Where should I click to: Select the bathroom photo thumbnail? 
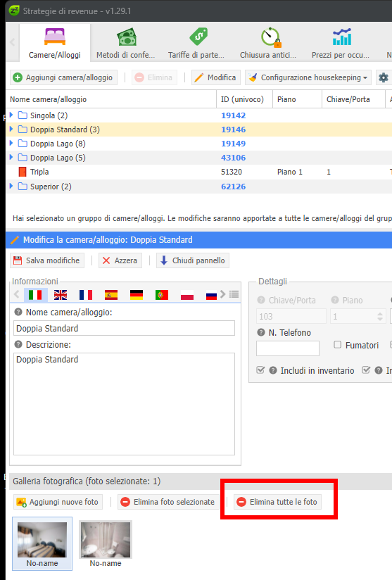pos(106,540)
